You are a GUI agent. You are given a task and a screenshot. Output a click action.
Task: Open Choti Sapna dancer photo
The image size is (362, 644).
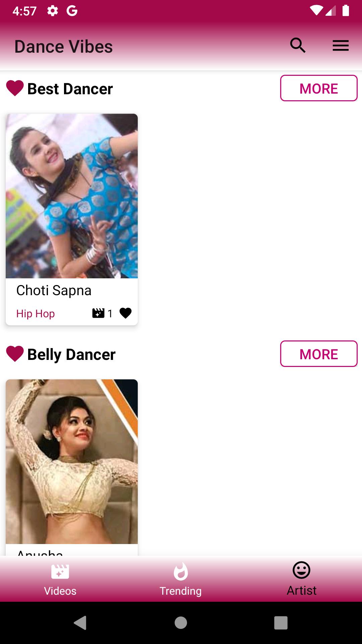[72, 196]
